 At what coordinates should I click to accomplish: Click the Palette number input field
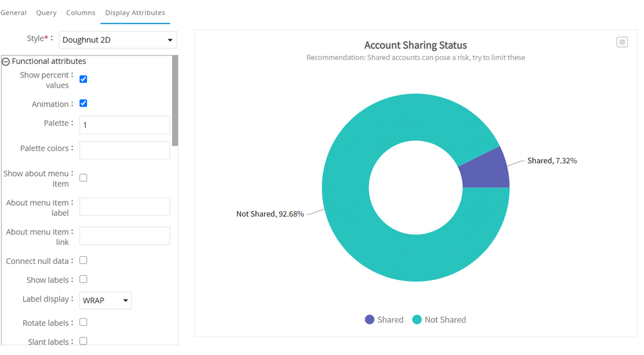124,125
